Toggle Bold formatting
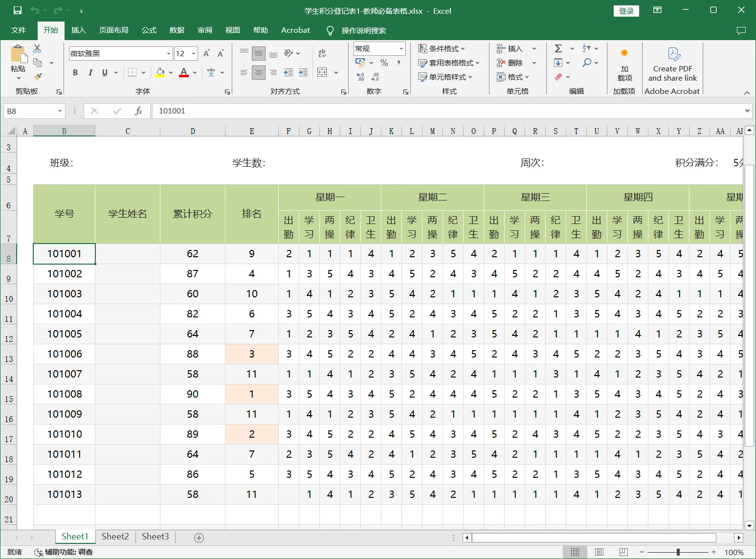The width and height of the screenshot is (756, 559). [75, 72]
